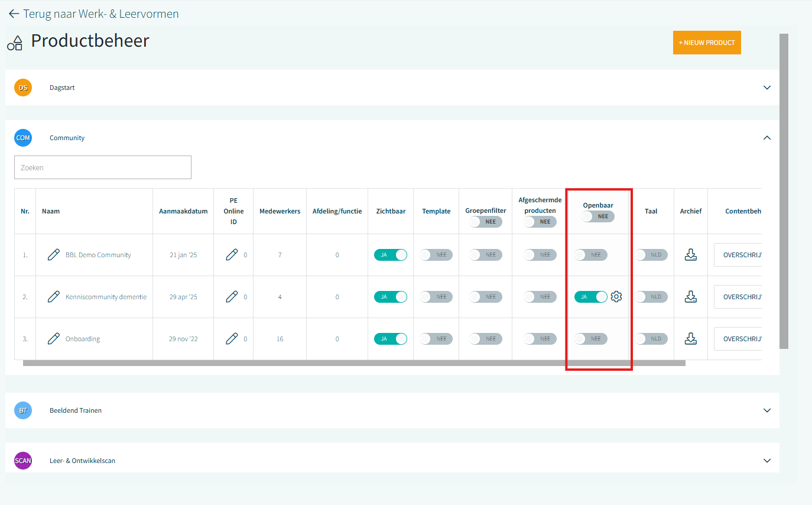Collapse the Community section
812x505 pixels.
(x=767, y=138)
